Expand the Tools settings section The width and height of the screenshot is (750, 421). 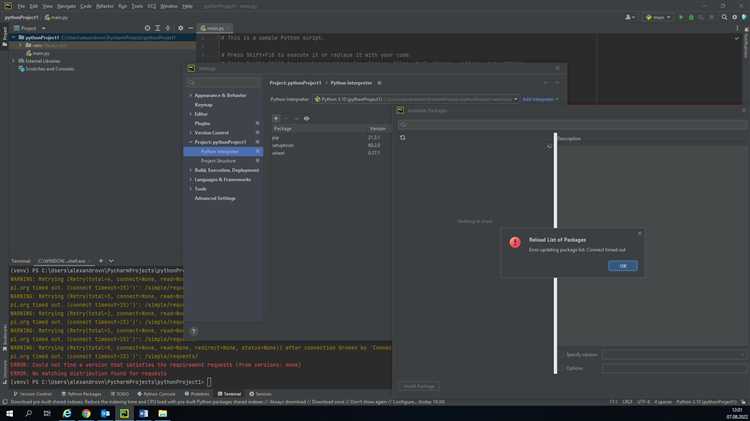(190, 189)
